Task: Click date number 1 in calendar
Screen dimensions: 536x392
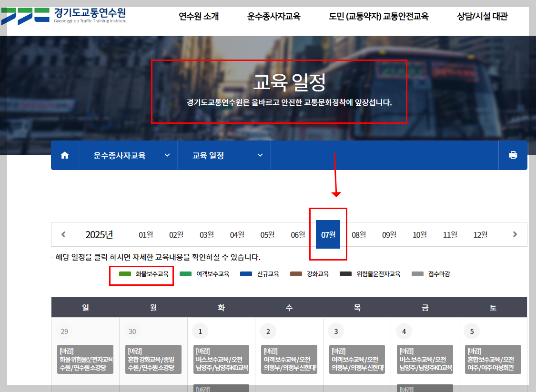Action: pyautogui.click(x=200, y=331)
